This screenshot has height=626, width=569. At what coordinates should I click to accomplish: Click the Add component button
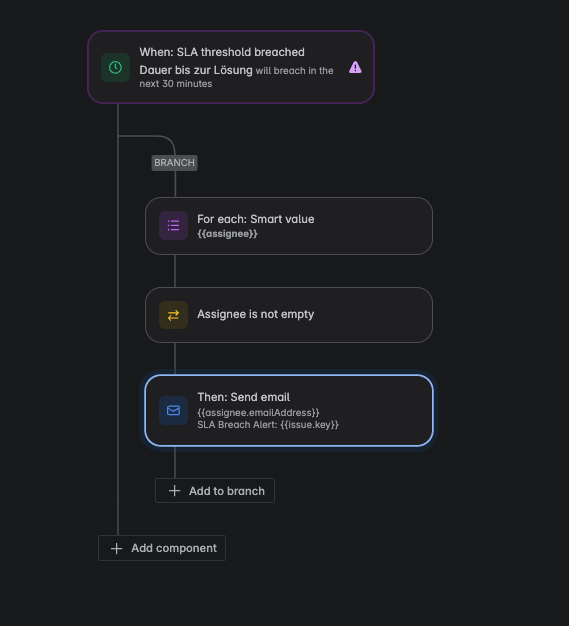(162, 548)
